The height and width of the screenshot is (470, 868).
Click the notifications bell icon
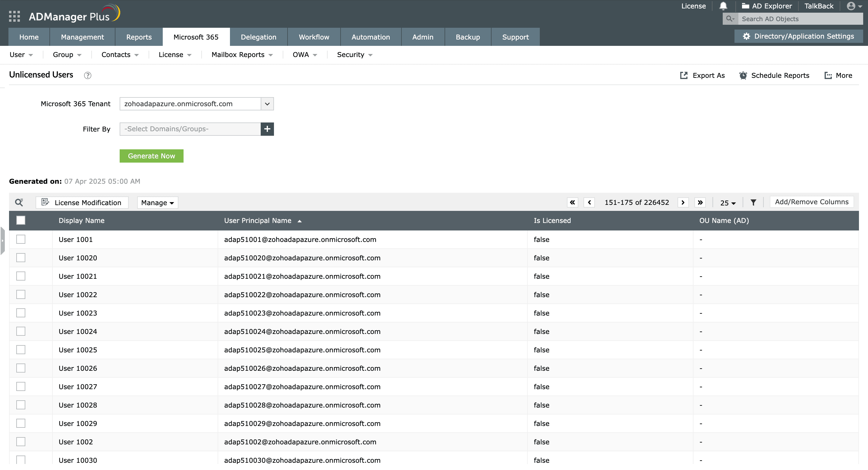point(723,6)
